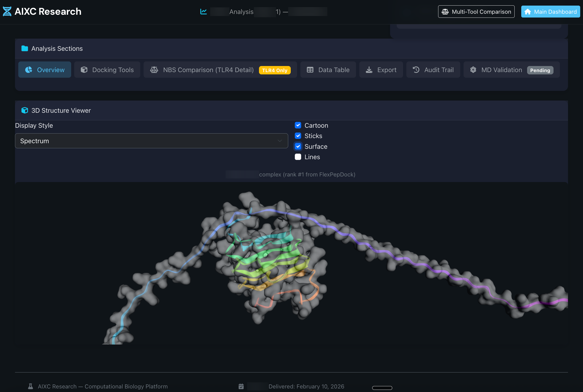Viewport: 583px width, 392px height.
Task: Click the history icon on Audit Trail
Action: coord(416,70)
